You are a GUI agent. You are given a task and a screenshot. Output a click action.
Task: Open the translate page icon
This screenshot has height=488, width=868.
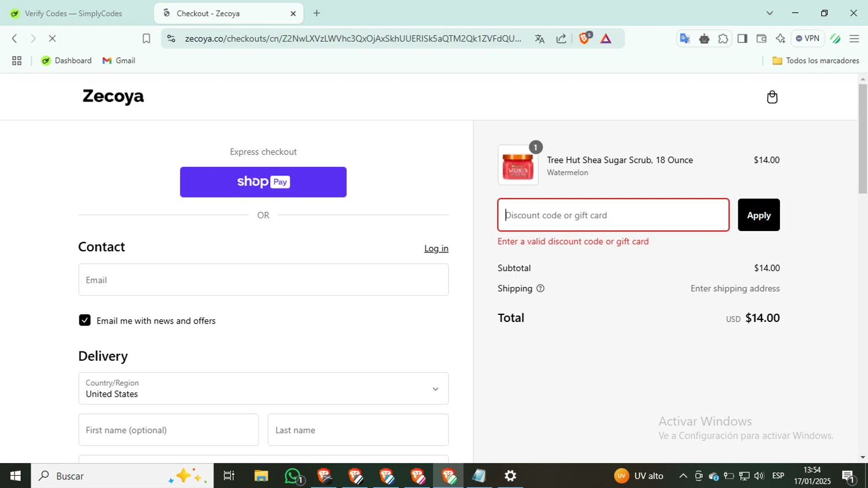click(x=539, y=39)
